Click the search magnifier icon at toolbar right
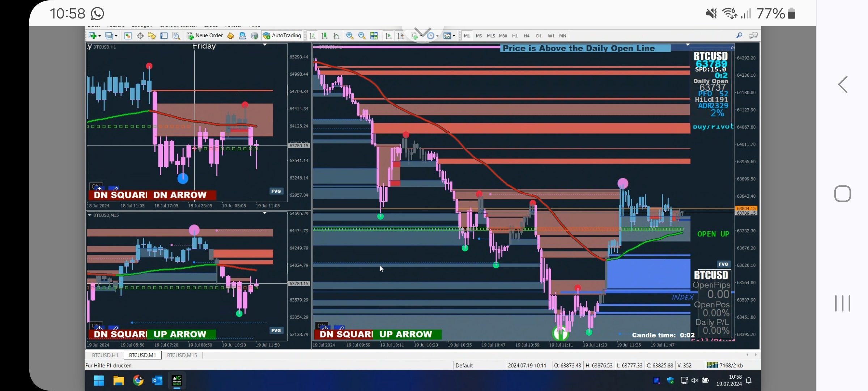This screenshot has width=868, height=391. tap(739, 35)
